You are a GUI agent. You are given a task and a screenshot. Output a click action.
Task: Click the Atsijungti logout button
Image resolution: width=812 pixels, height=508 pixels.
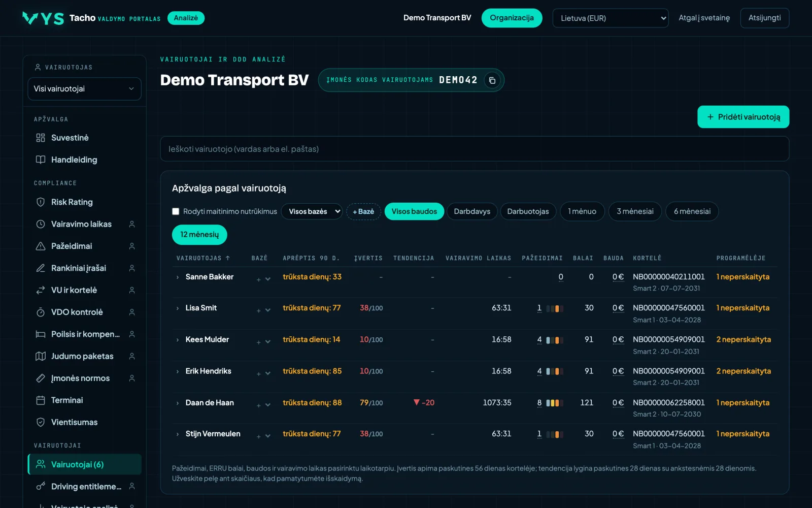pyautogui.click(x=764, y=18)
